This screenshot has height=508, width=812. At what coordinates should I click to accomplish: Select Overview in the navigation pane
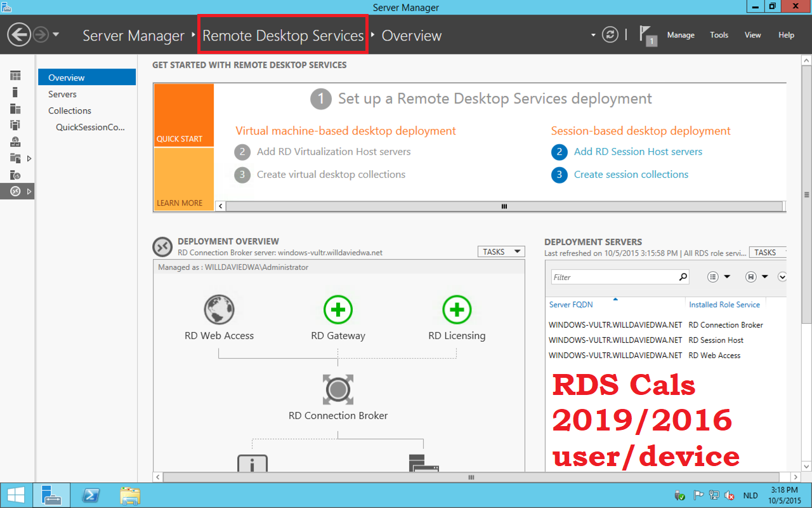87,77
